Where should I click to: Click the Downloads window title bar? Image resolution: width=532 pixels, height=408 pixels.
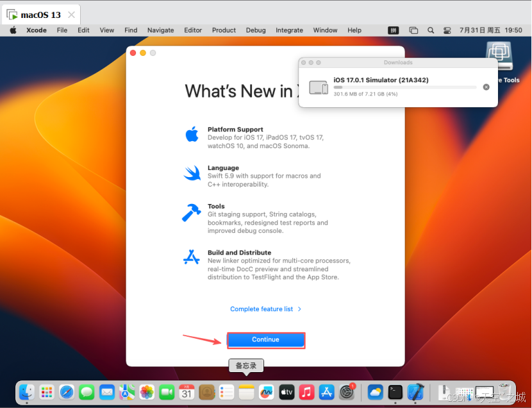[x=398, y=62]
